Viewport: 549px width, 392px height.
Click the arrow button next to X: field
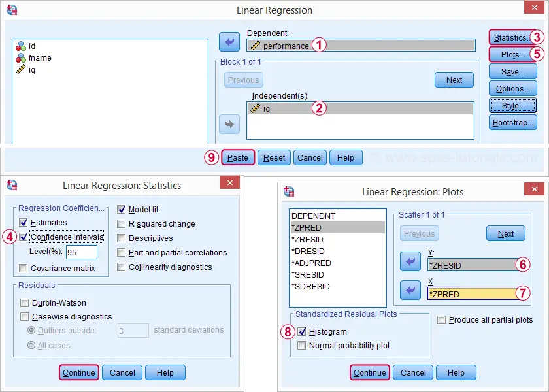[410, 290]
